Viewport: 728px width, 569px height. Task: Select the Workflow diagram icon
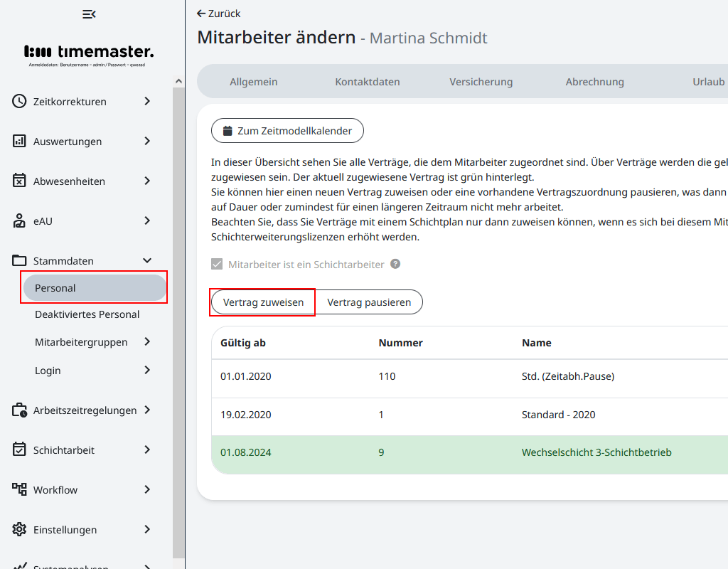[17, 489]
